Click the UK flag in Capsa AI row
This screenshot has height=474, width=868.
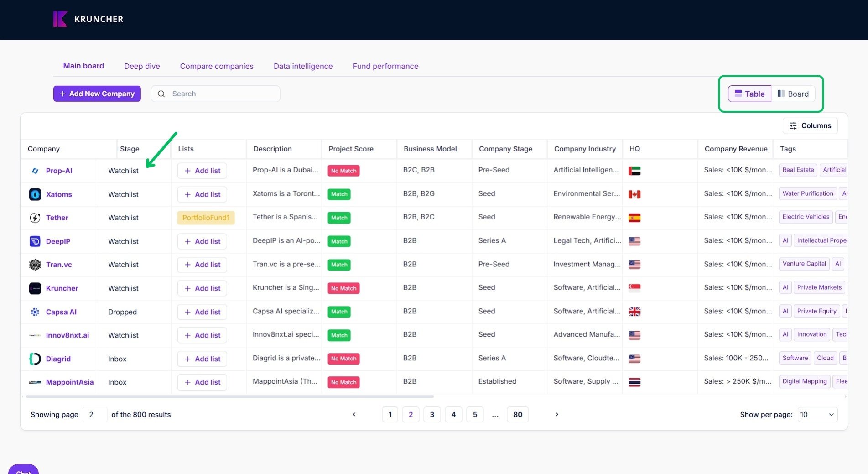[x=634, y=312]
